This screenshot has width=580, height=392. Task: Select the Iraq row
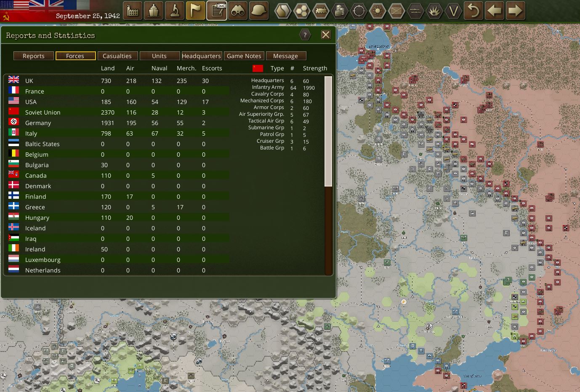click(x=119, y=239)
